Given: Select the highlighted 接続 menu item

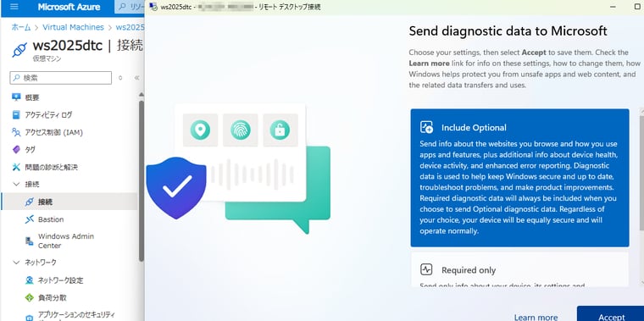Looking at the screenshot, I should tap(69, 202).
